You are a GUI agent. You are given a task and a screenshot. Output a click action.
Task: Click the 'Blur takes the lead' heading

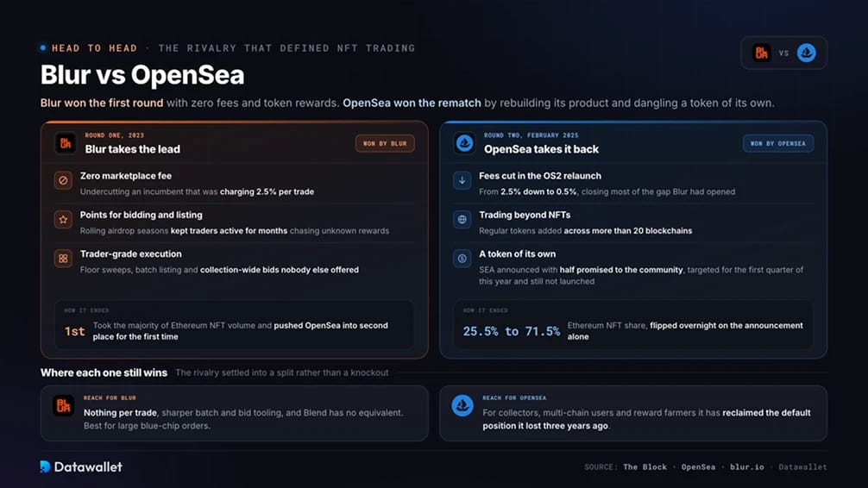pos(132,149)
